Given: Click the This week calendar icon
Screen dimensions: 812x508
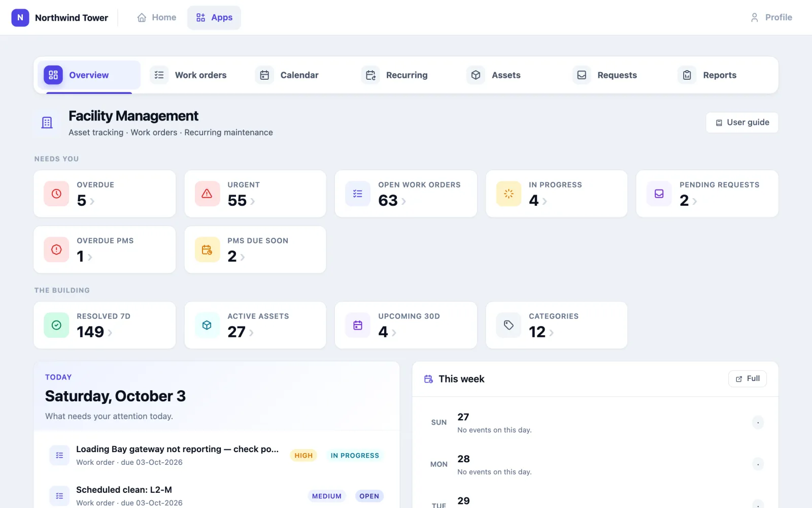Looking at the screenshot, I should (429, 379).
